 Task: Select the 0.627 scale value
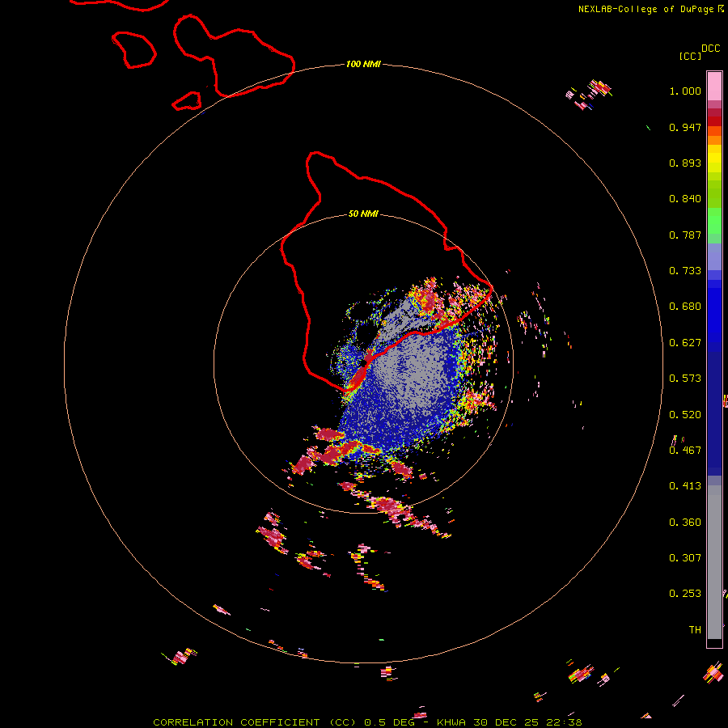(x=685, y=343)
